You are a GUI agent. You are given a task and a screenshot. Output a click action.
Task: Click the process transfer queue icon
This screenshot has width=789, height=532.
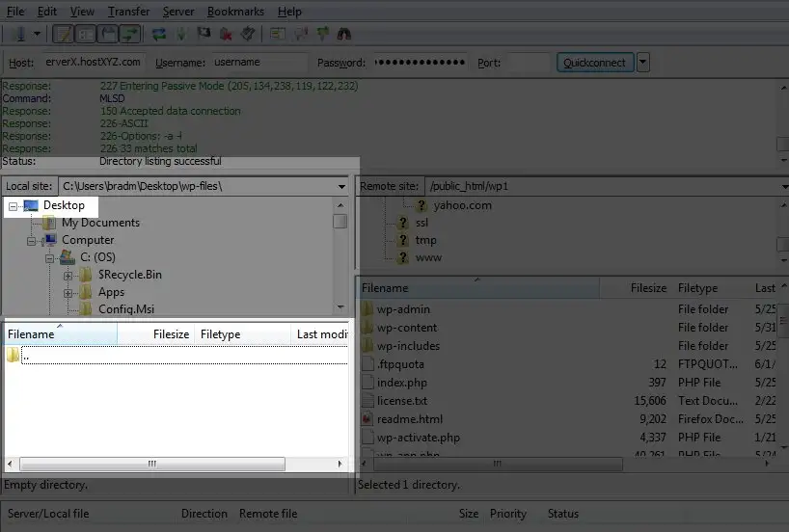[x=181, y=34]
